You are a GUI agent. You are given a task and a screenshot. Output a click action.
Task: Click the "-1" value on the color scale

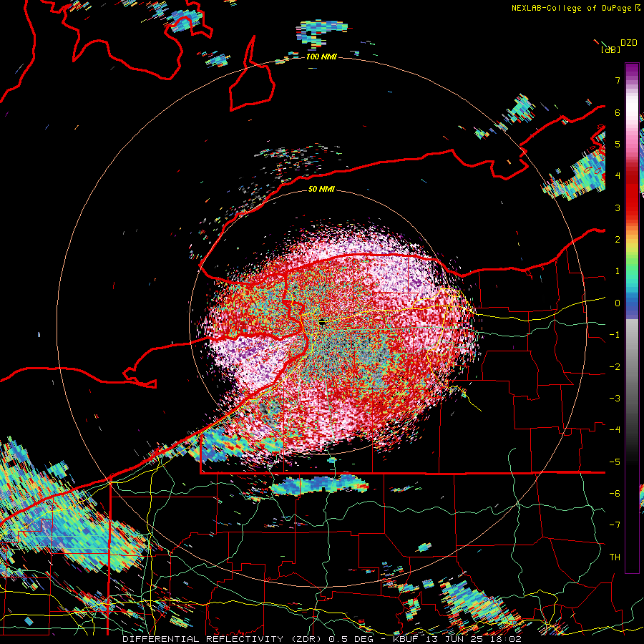[x=615, y=335]
